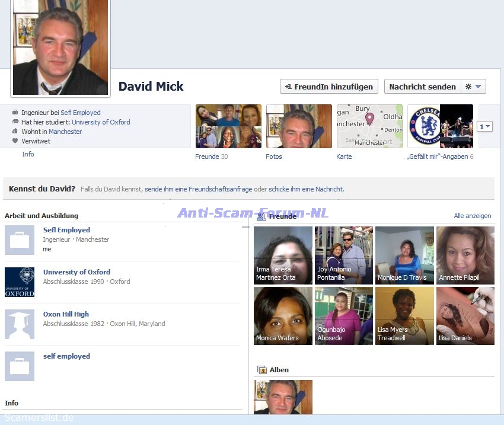Open the Info tab under profile details

28,154
